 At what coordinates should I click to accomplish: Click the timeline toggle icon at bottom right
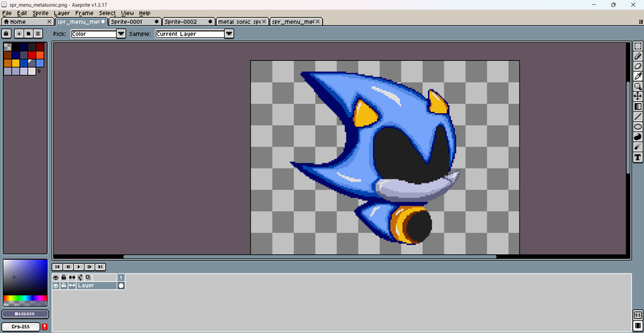(x=638, y=326)
